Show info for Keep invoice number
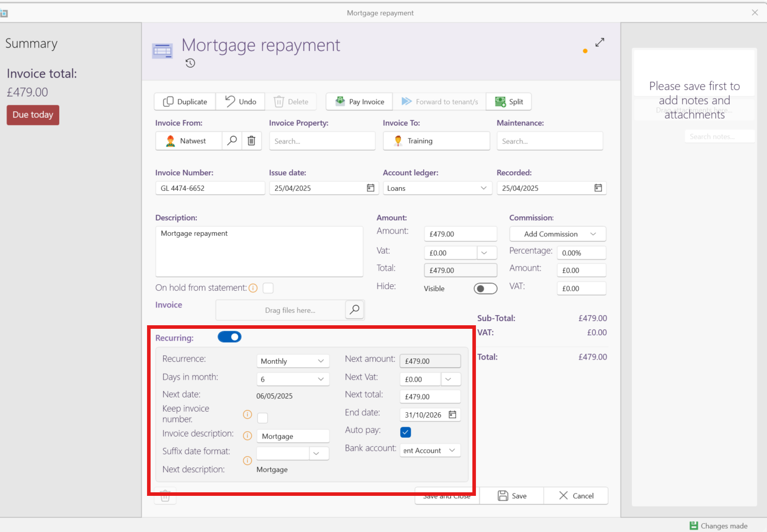Screen dimensions: 767x532 coord(248,415)
